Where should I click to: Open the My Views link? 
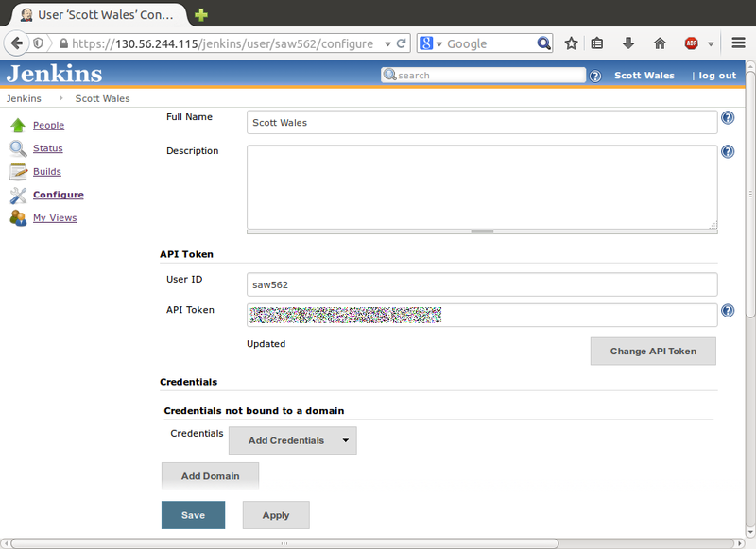pyautogui.click(x=55, y=218)
